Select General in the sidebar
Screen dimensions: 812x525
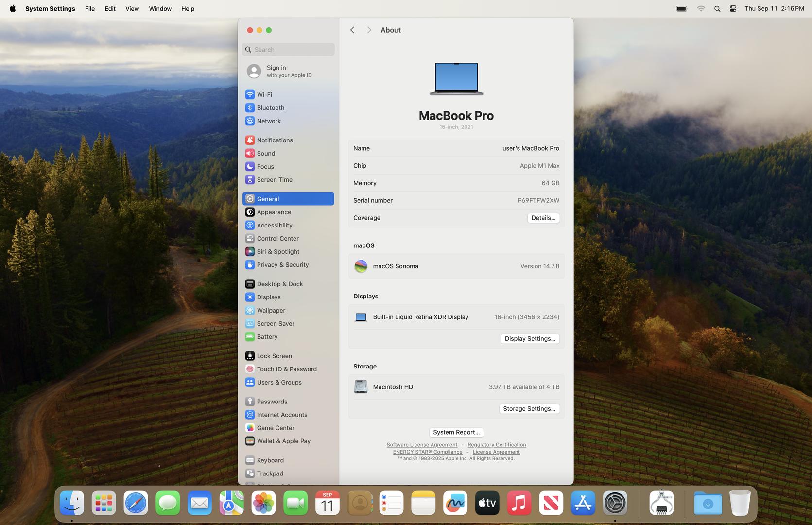pos(288,199)
